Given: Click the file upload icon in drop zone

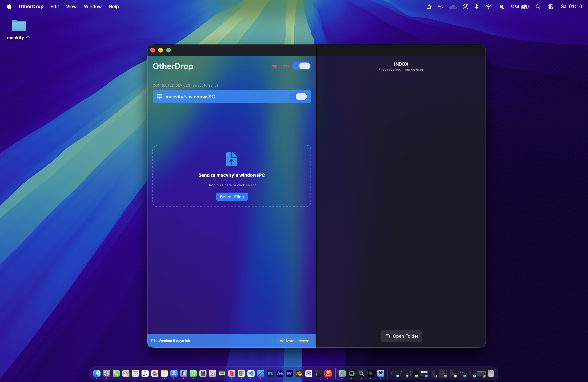Looking at the screenshot, I should pyautogui.click(x=231, y=159).
